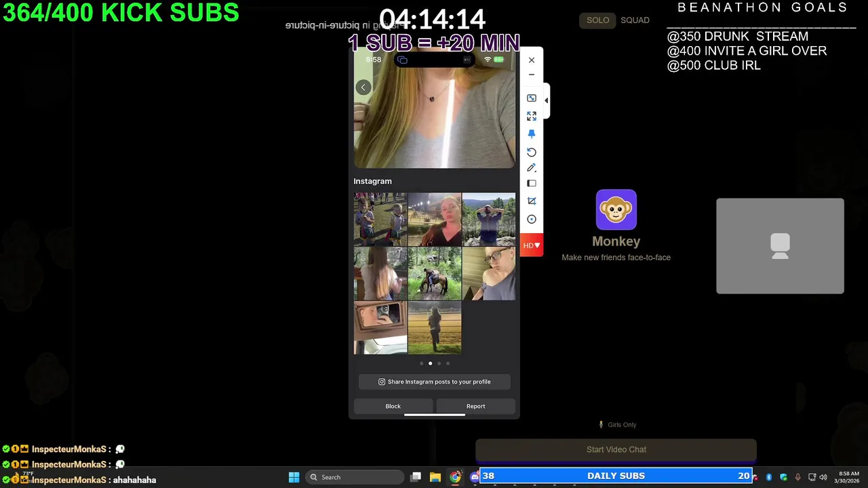The width and height of the screenshot is (868, 488).
Task: Open the long hair Instagram thumbnail
Action: pyautogui.click(x=380, y=273)
